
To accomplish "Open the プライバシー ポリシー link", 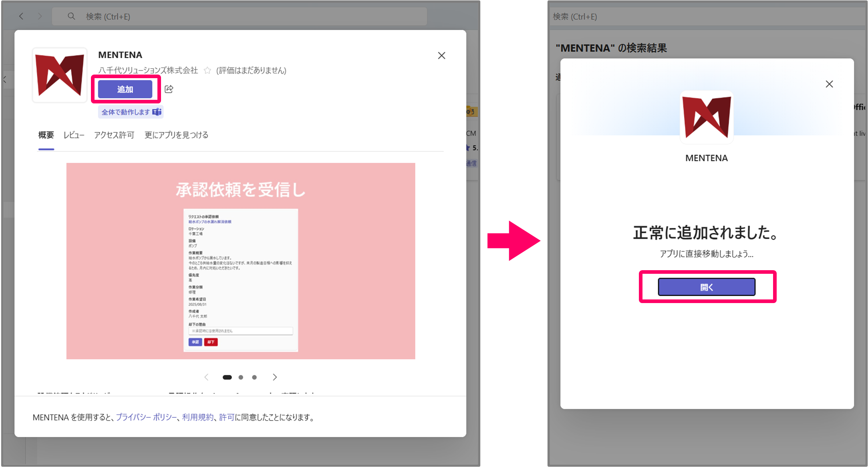I will 146,417.
